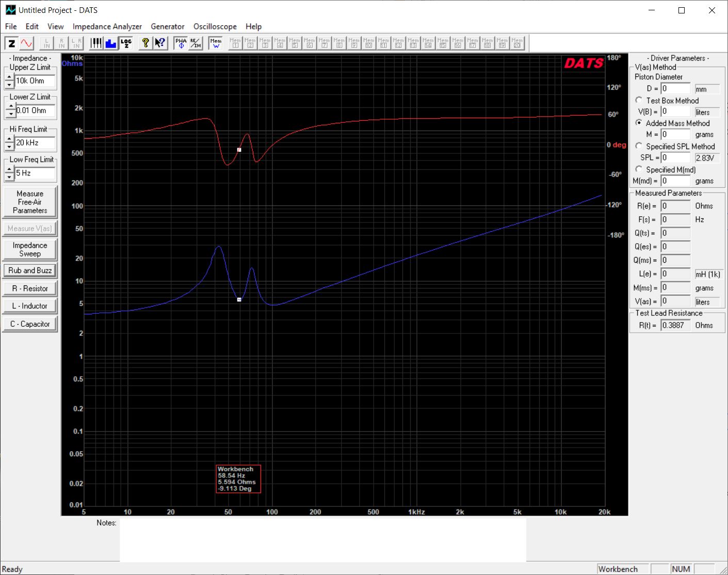The image size is (728, 575).
Task: Select the Mem 12 memory slot
Action: [x=399, y=43]
